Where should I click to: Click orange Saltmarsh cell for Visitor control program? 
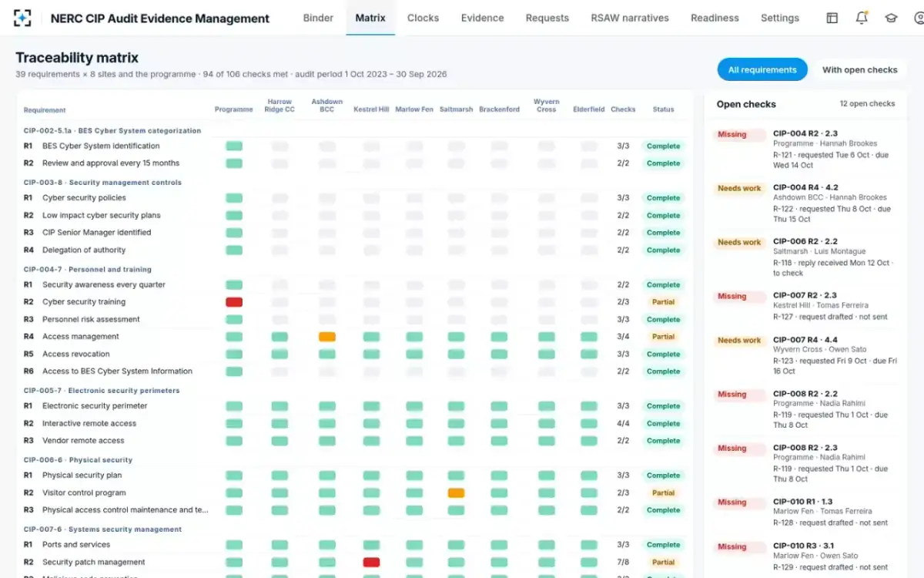click(x=456, y=492)
